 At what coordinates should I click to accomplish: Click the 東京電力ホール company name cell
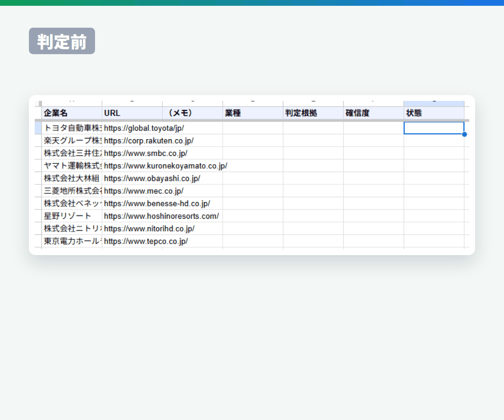pyautogui.click(x=72, y=241)
